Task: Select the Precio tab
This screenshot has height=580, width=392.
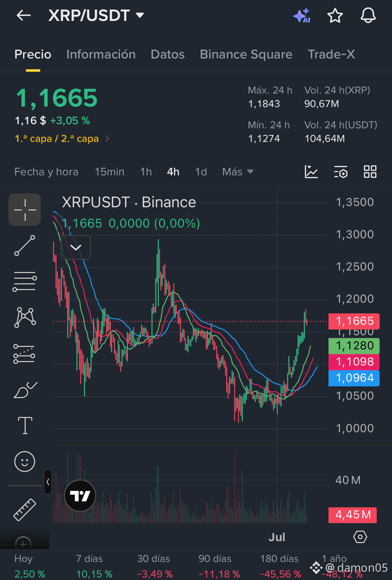Action: (33, 54)
